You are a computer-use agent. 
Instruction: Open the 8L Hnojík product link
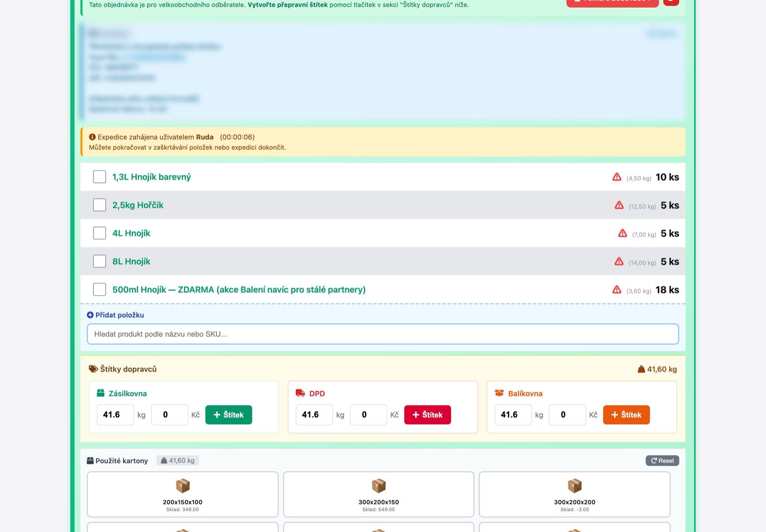(131, 261)
